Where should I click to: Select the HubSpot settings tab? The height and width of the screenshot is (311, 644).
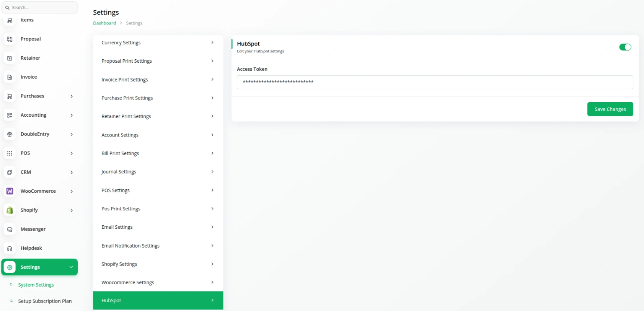[x=158, y=300]
